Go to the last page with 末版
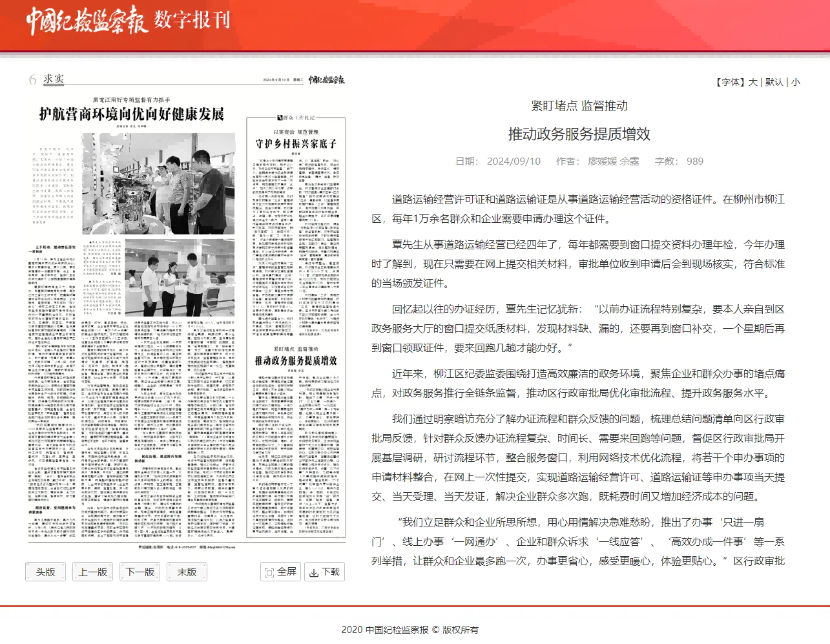830x644 pixels. tap(187, 572)
